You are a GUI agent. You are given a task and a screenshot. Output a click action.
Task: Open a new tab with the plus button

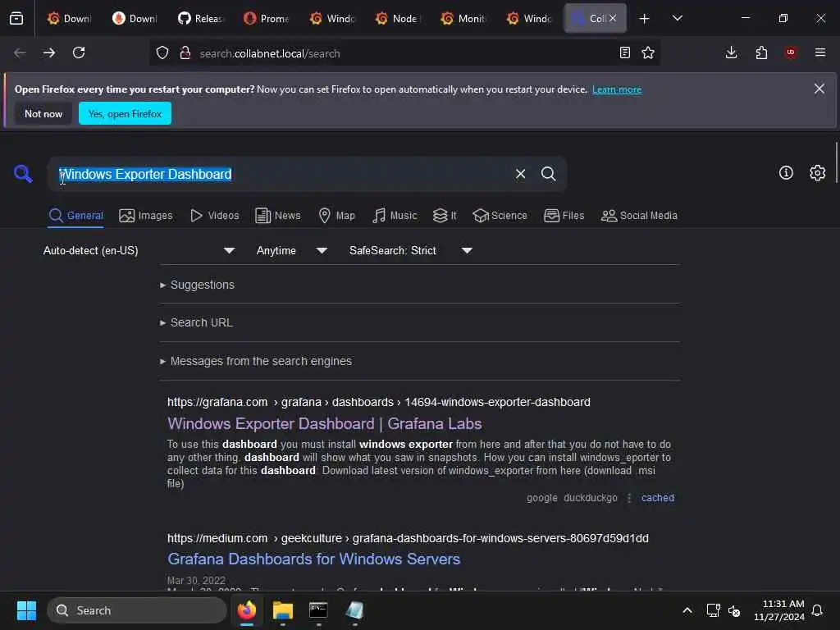[x=645, y=19]
